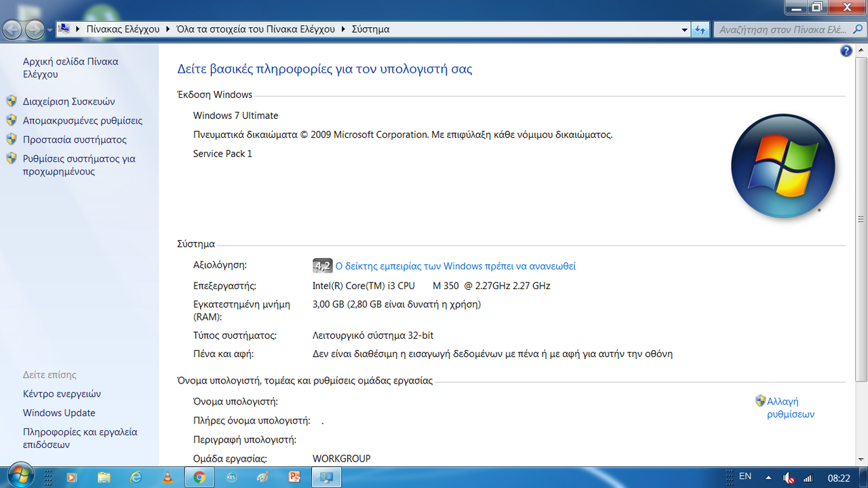Click the muted volume tray icon
868x488 pixels.
pyautogui.click(x=789, y=477)
